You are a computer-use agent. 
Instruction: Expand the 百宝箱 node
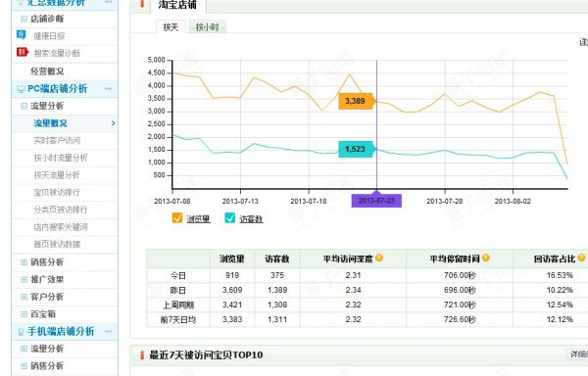pyautogui.click(x=24, y=314)
